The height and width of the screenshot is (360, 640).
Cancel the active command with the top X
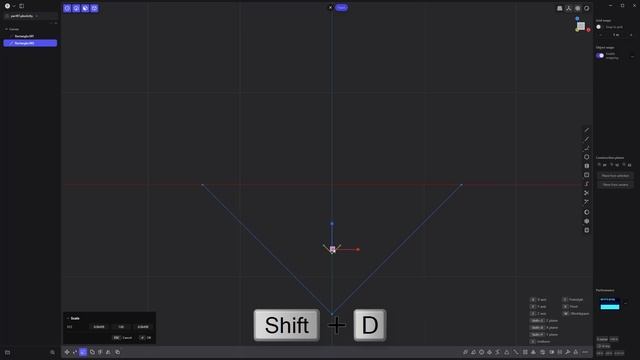(330, 7)
